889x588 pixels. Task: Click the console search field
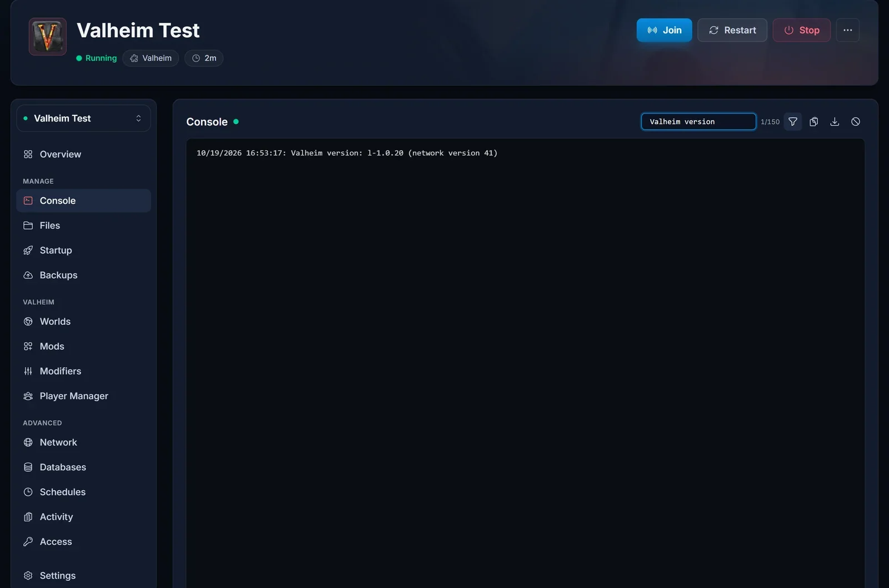click(698, 122)
